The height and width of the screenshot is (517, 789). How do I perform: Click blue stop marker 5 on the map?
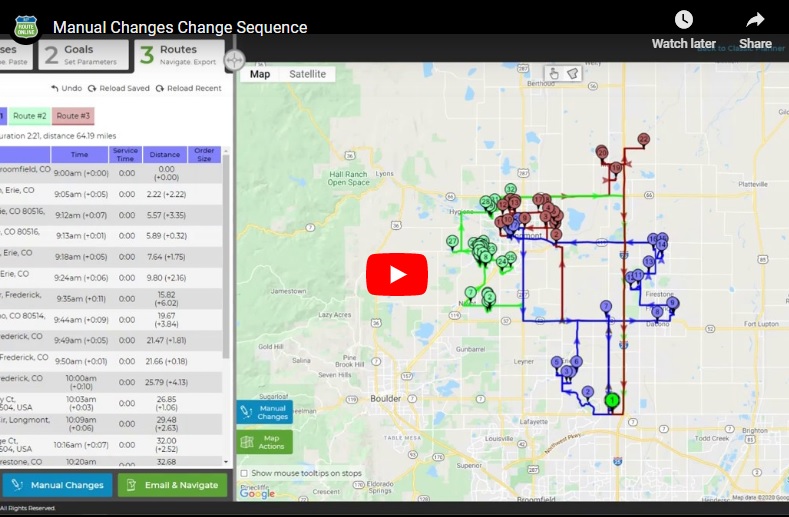(x=556, y=362)
